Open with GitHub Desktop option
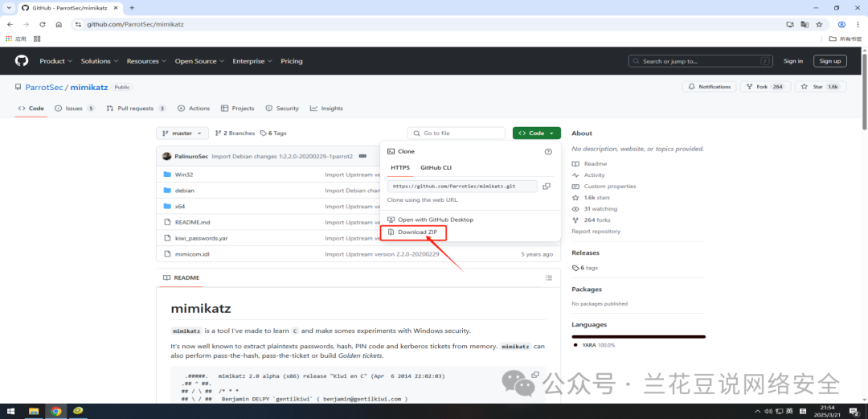 click(x=435, y=220)
